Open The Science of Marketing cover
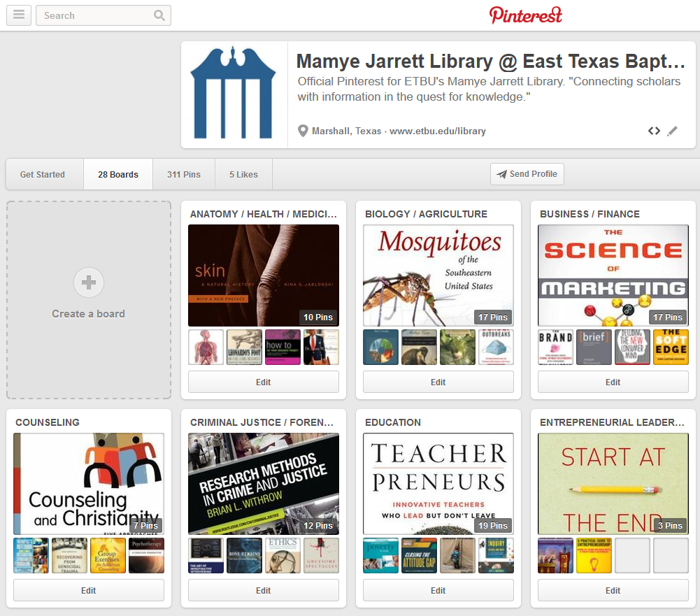This screenshot has width=700, height=616. tap(613, 275)
